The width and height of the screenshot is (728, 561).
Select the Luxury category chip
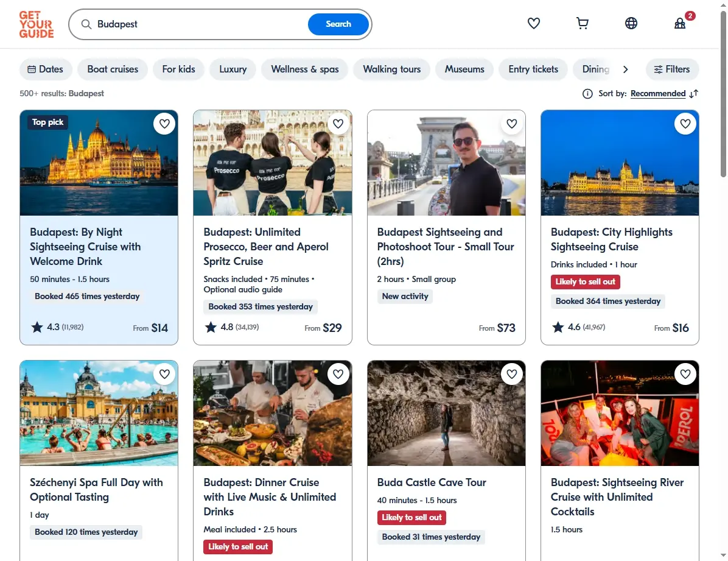pyautogui.click(x=233, y=69)
